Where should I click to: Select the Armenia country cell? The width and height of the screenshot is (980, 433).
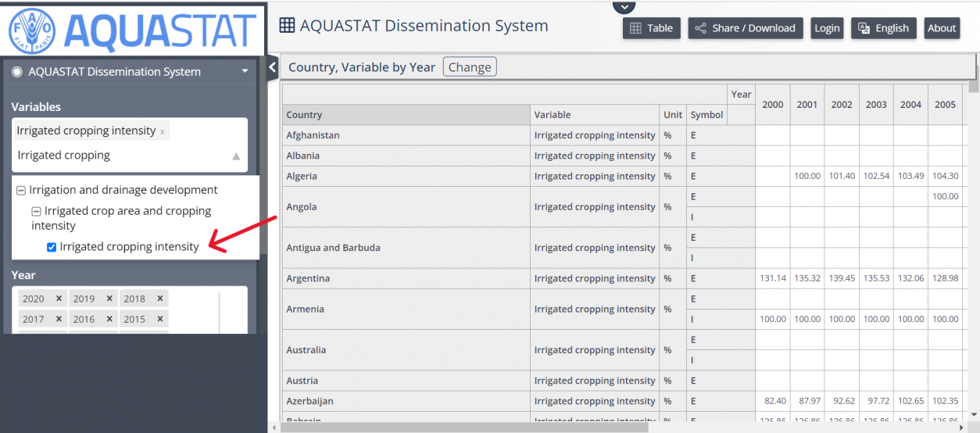pos(406,309)
